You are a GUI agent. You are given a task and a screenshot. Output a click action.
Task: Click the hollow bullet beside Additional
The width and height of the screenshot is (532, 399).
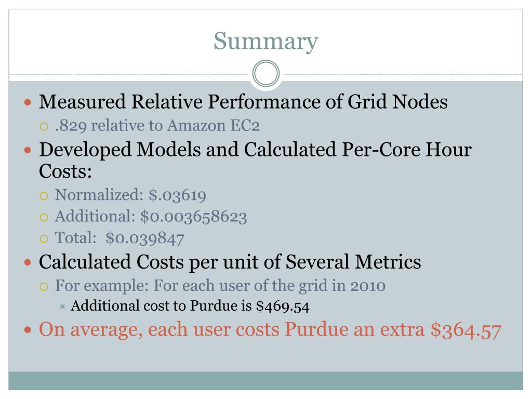point(44,218)
